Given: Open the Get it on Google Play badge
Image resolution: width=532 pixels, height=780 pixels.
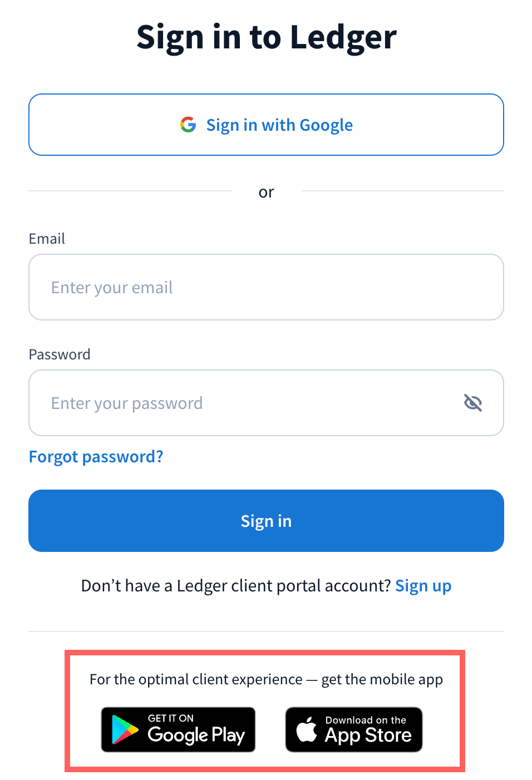Looking at the screenshot, I should point(178,729).
